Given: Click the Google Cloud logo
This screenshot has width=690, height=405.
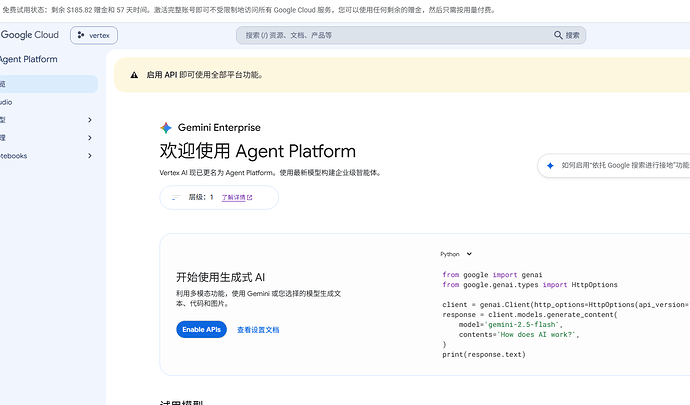Looking at the screenshot, I should [29, 35].
